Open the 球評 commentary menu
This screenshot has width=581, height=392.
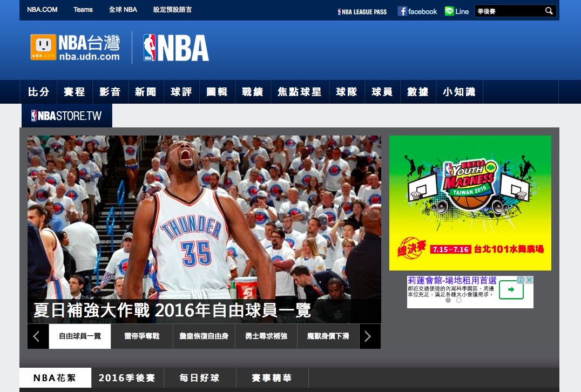pos(181,92)
